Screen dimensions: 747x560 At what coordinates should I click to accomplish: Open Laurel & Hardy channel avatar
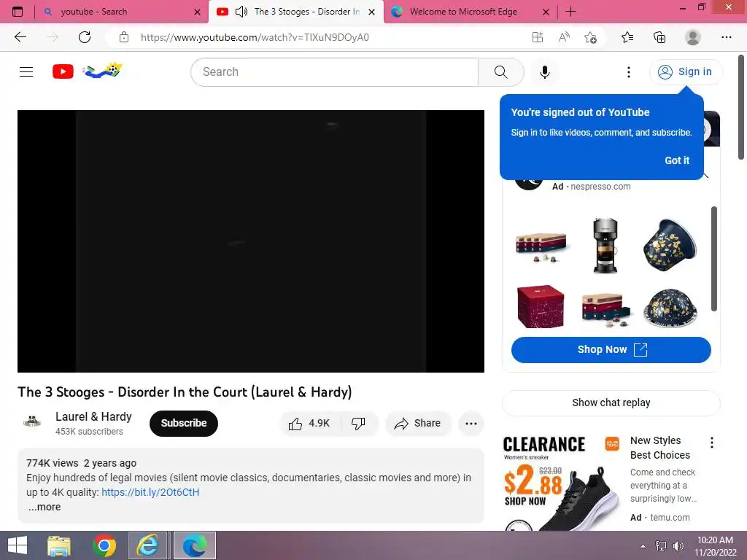32,422
